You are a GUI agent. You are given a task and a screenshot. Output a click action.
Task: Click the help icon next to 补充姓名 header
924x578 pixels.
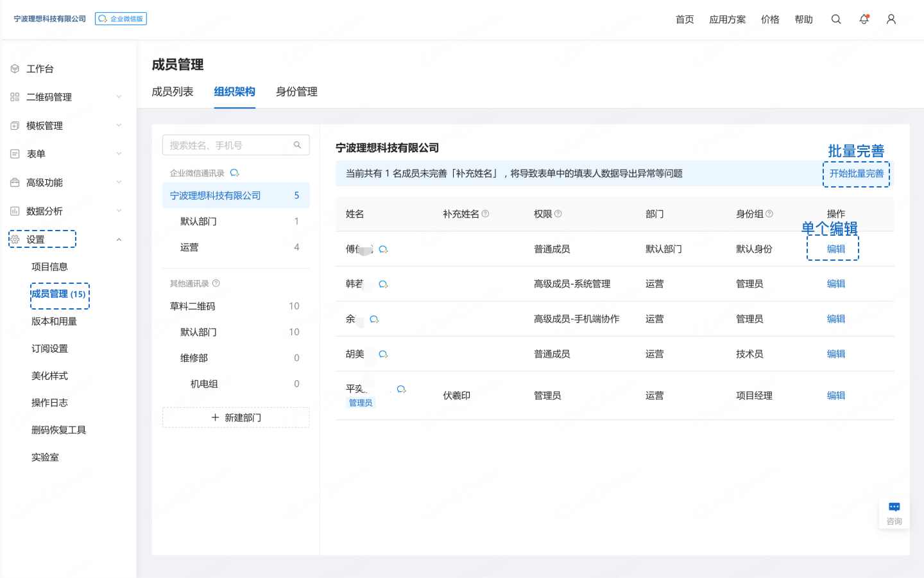pyautogui.click(x=485, y=214)
